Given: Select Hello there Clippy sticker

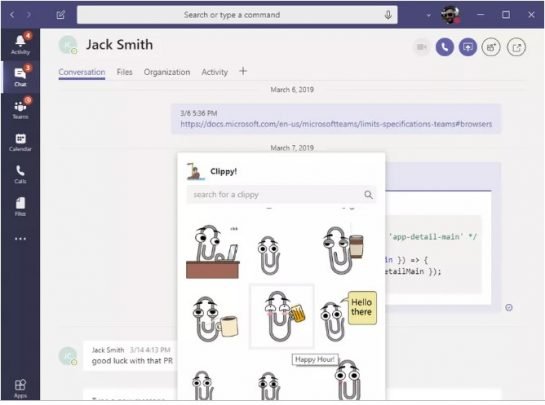Looking at the screenshot, I should [x=348, y=316].
